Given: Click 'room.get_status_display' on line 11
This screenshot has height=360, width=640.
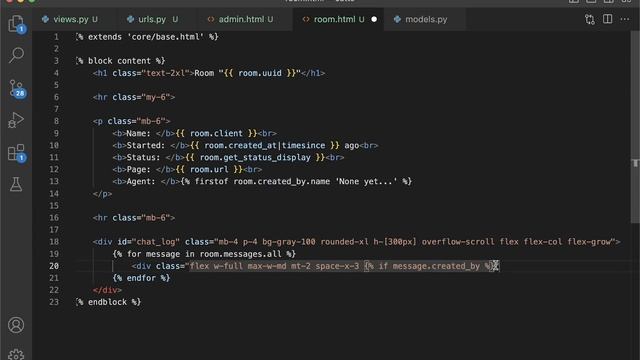Looking at the screenshot, I should pos(255,158).
